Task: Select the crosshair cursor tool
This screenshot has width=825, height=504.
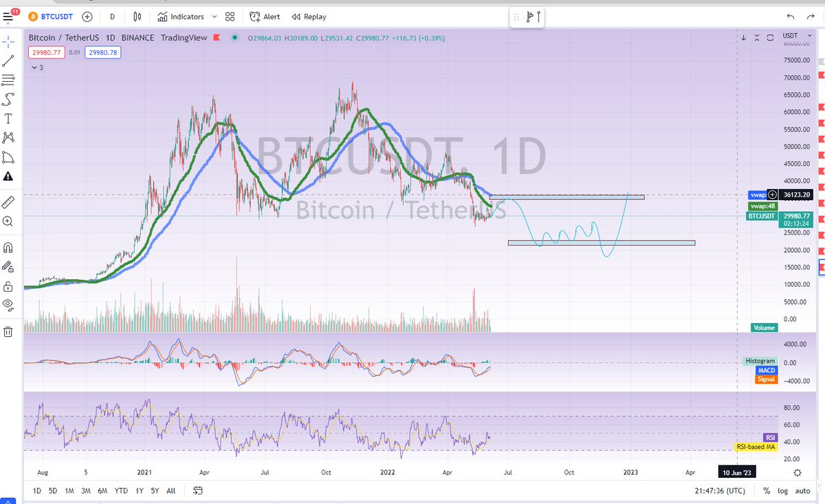Action: [8, 41]
